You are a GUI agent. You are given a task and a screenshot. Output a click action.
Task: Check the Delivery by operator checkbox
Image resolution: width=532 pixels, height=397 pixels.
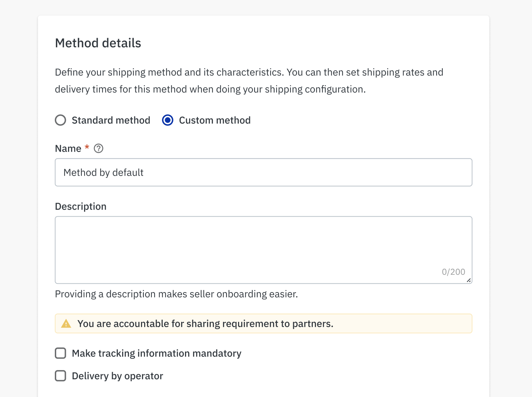[61, 376]
